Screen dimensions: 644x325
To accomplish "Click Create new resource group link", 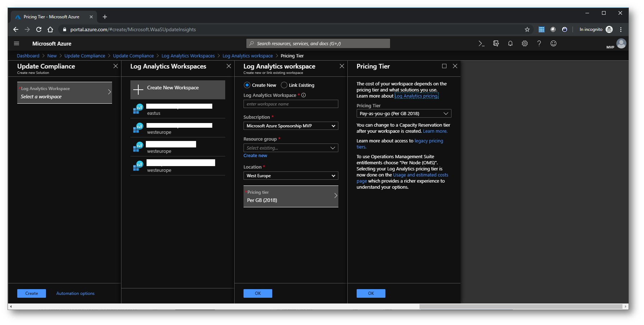I will pos(255,156).
